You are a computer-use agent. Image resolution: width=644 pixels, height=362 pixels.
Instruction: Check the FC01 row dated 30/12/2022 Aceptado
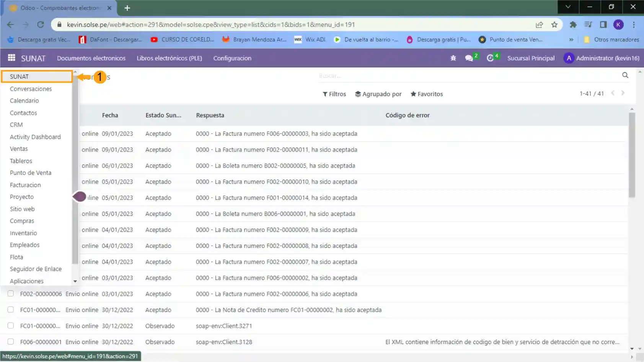[11, 310]
